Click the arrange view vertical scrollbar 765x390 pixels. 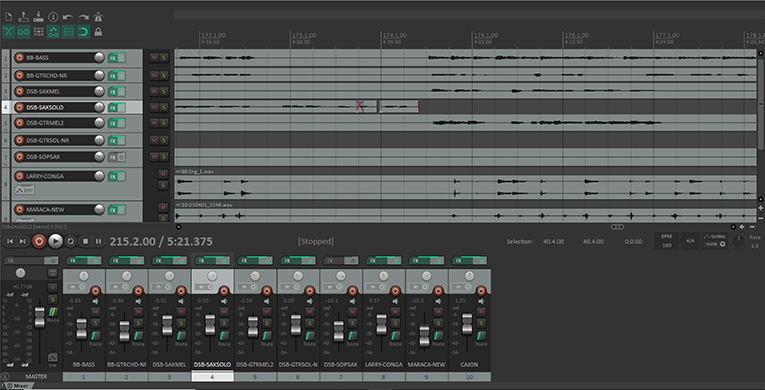point(760,103)
